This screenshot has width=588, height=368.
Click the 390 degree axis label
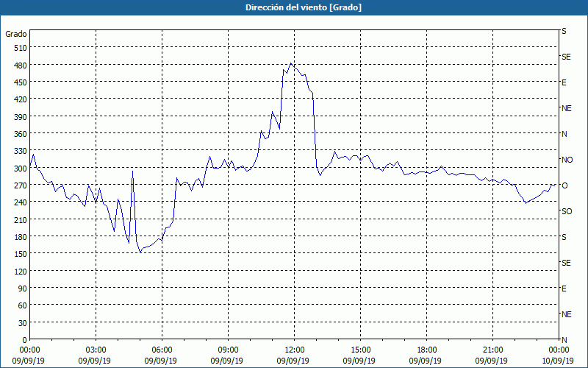point(21,117)
